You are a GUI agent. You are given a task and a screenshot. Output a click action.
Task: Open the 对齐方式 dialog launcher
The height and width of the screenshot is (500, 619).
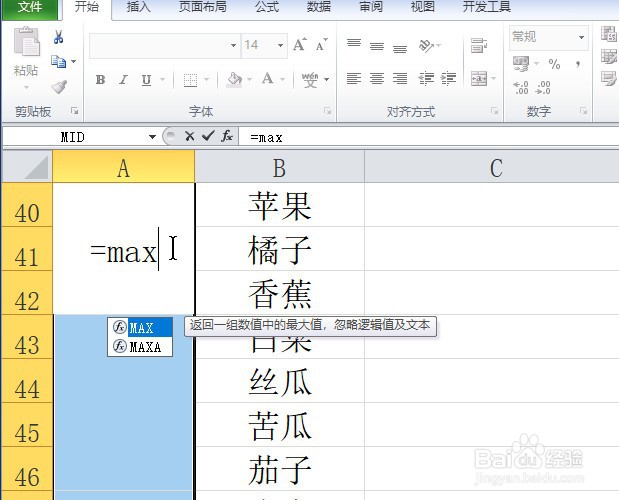click(x=495, y=111)
